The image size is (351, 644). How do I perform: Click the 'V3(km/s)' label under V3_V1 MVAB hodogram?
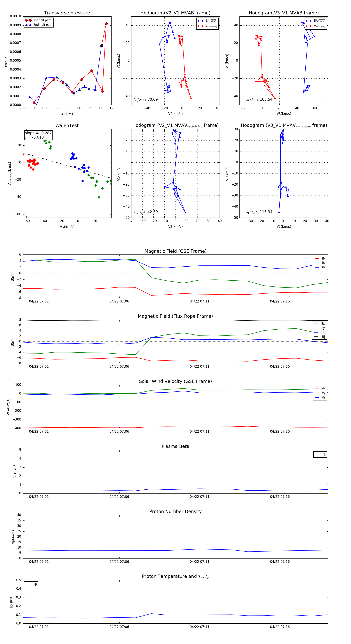point(284,114)
